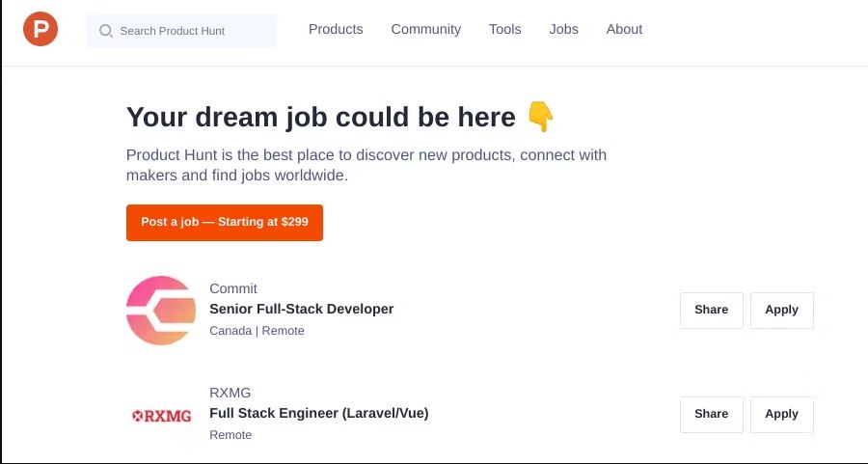Focus the Search Product Hunt field
Viewport: 868px width, 464px height.
(181, 31)
